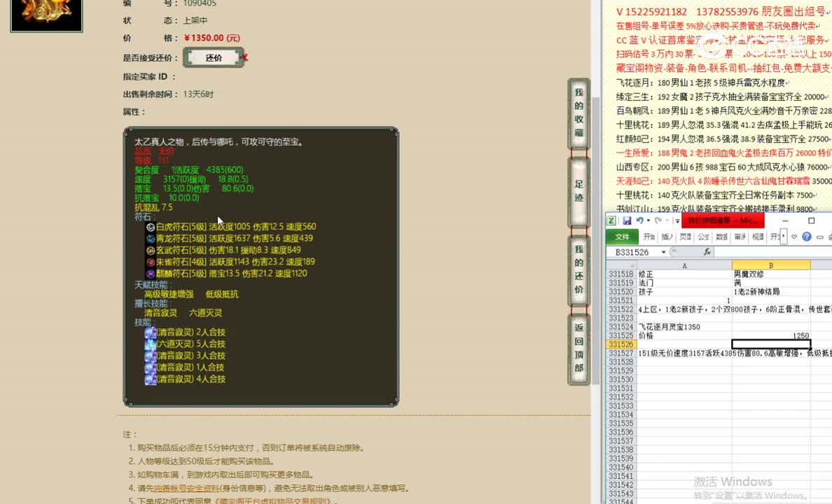Click Redo icon in Excel
Image resolution: width=832 pixels, height=504 pixels.
coord(658,220)
